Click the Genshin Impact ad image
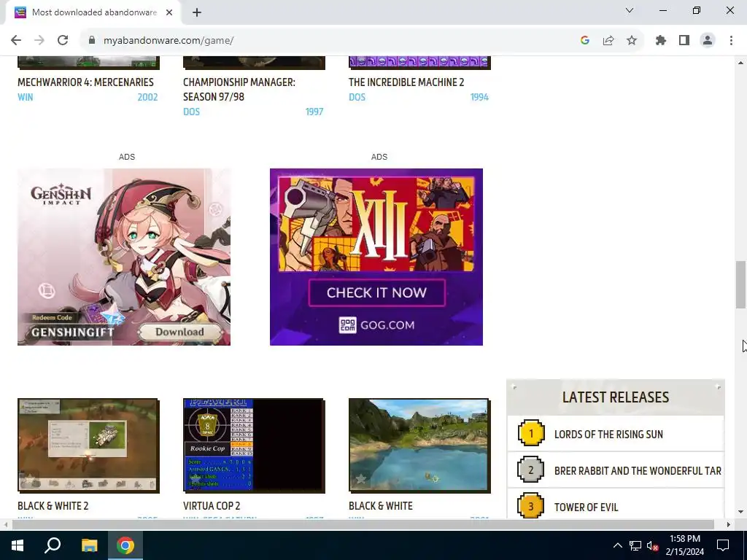Viewport: 747px width, 560px height. 124,257
